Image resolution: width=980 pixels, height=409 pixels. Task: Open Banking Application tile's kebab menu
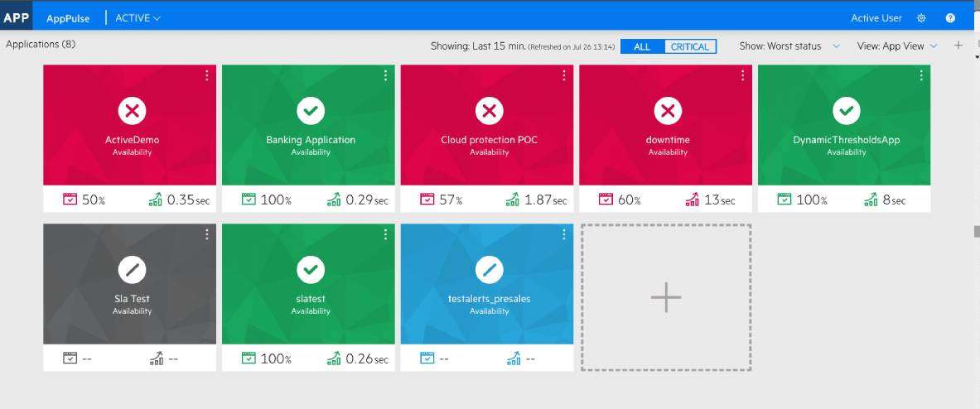tap(385, 75)
